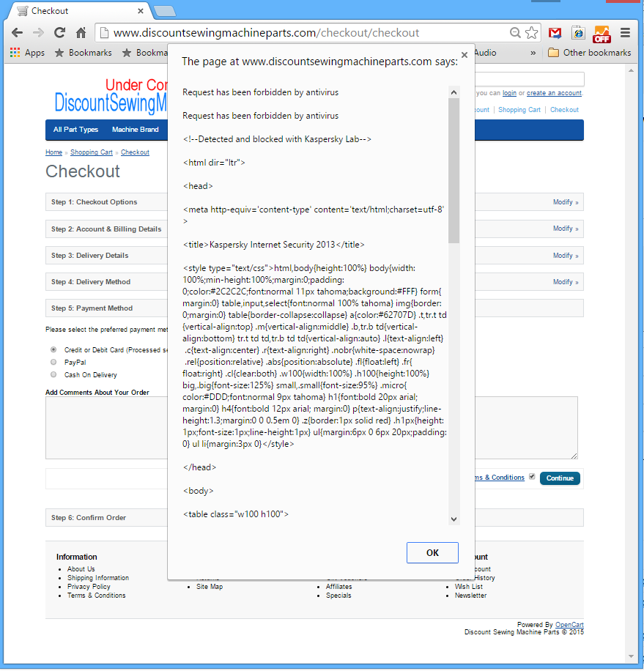The width and height of the screenshot is (644, 671).
Task: Modify Step 4 Delivery Method
Action: coord(566,282)
